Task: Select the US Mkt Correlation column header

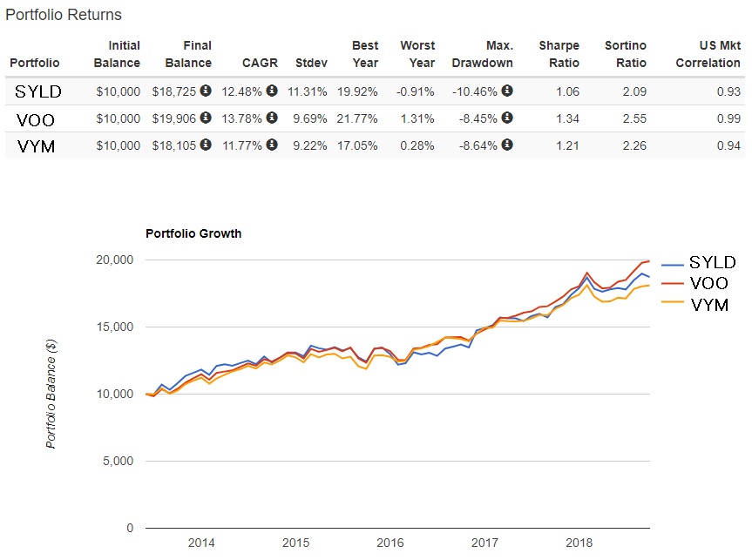Action: [x=708, y=54]
